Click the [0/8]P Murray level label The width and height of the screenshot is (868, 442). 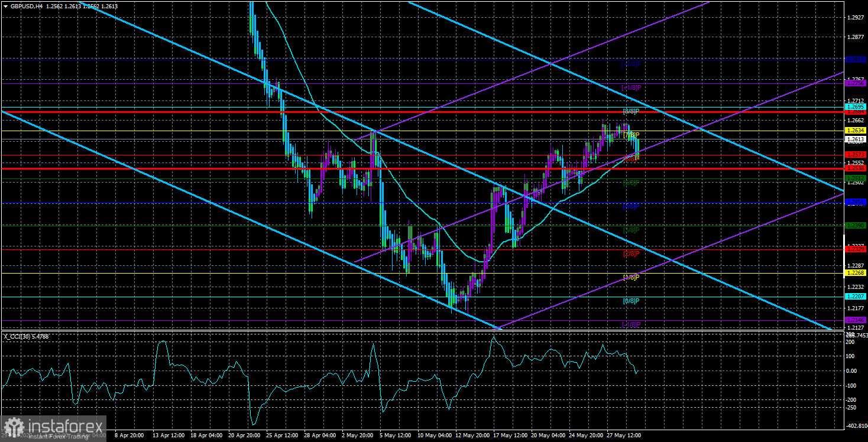[x=631, y=301]
